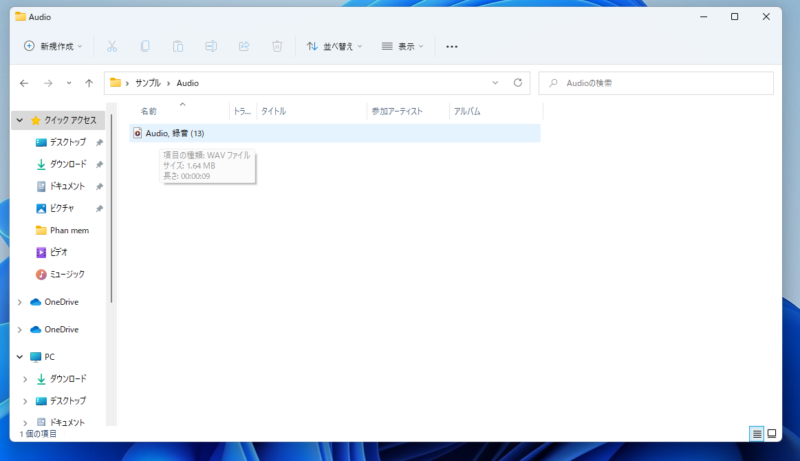Open pinned ダウンロード in quick access
Viewport: 800px width, 461px height.
[68, 164]
